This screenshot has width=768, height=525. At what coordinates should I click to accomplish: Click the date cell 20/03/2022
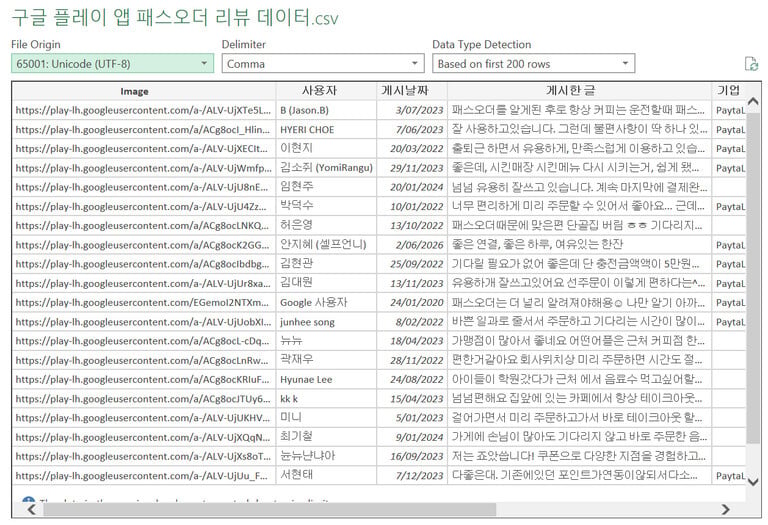coord(412,149)
